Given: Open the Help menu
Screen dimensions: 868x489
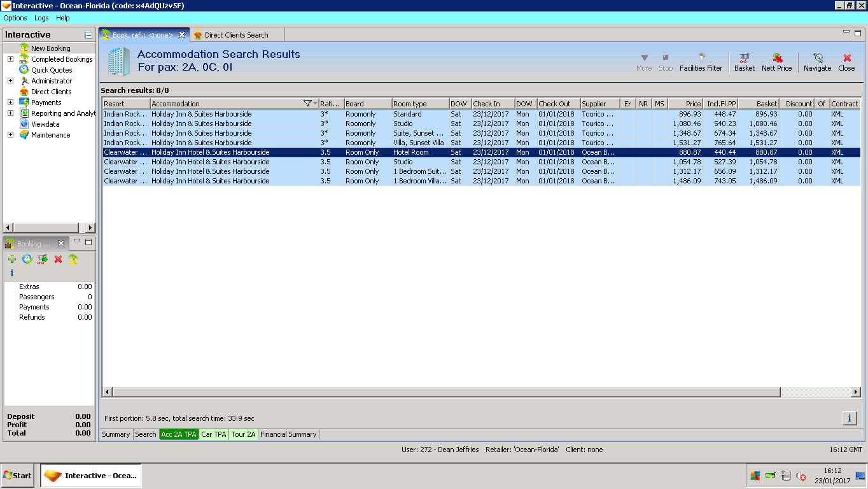Looking at the screenshot, I should [62, 18].
